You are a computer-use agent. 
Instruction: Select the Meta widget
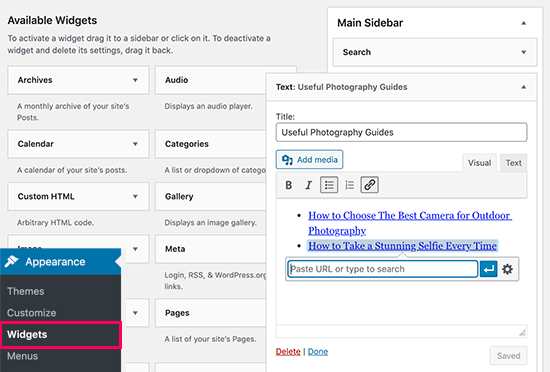click(210, 249)
